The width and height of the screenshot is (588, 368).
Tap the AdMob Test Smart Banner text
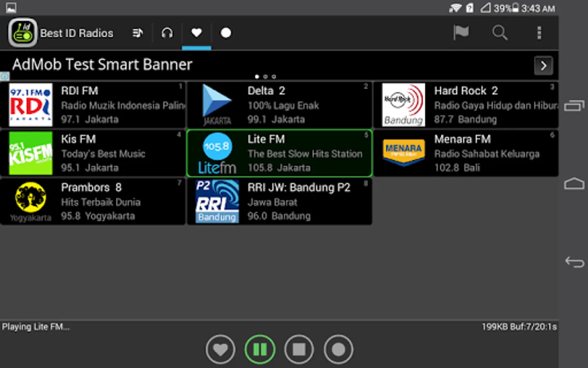(x=102, y=65)
